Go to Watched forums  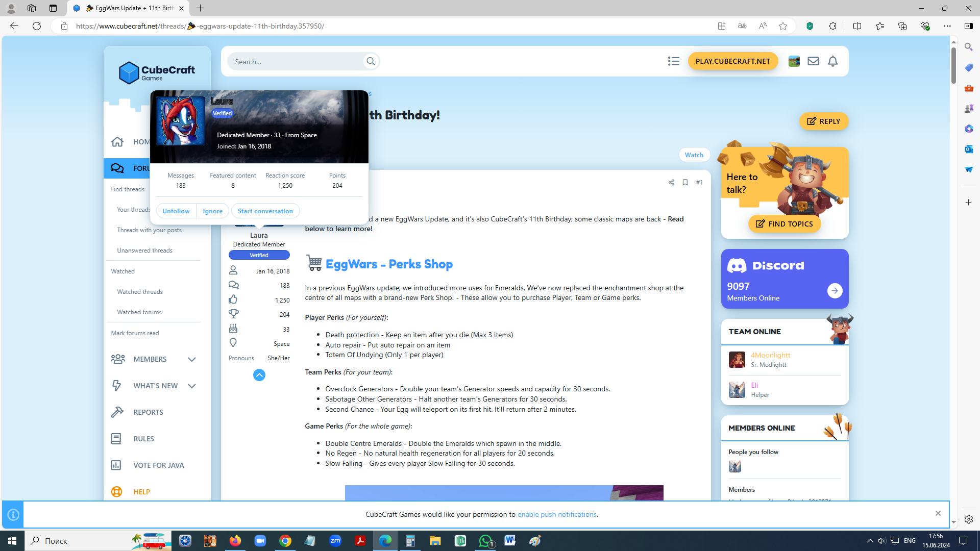(x=139, y=312)
